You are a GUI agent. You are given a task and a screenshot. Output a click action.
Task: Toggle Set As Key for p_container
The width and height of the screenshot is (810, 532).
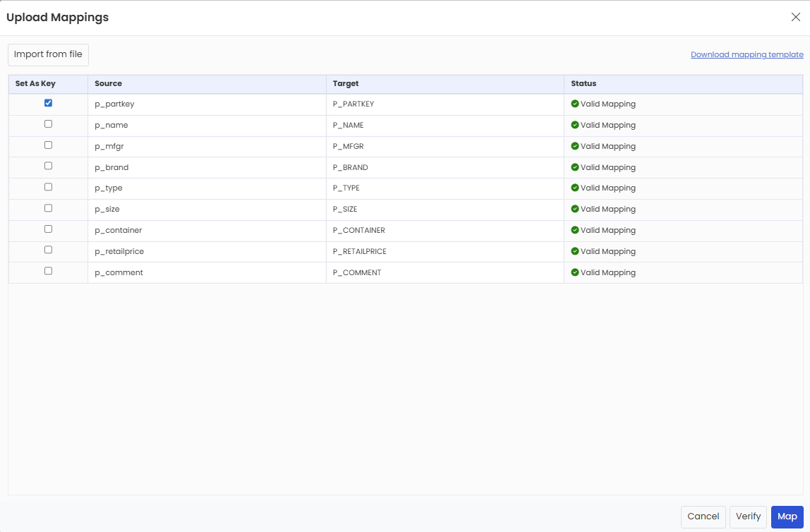pyautogui.click(x=48, y=229)
